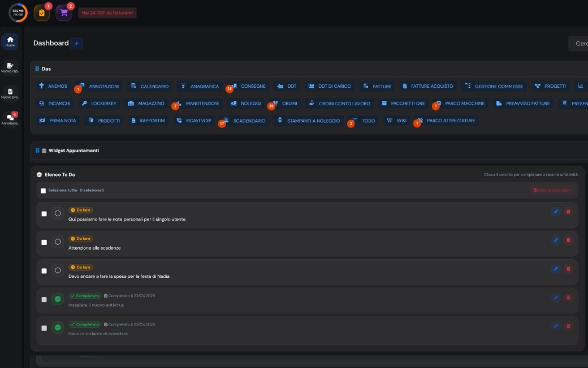Screen dimensions: 588x368
Task: Edit the 'festa di Nadia' task
Action: pyautogui.click(x=556, y=269)
